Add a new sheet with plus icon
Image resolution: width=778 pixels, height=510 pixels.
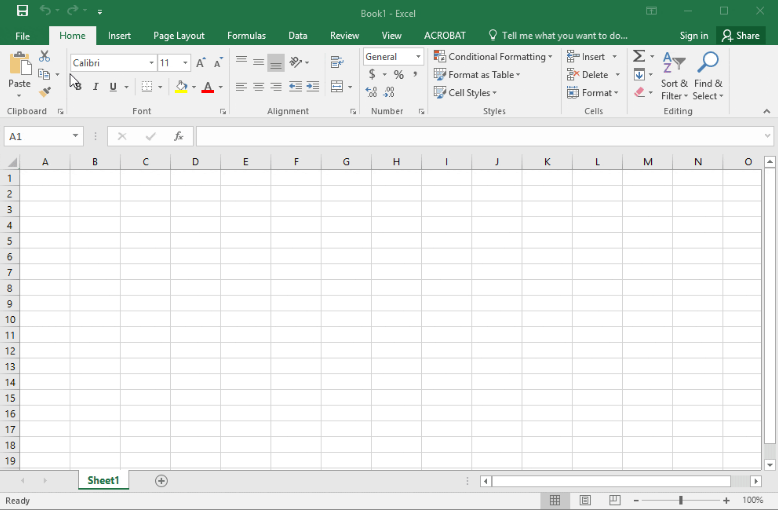coord(161,480)
